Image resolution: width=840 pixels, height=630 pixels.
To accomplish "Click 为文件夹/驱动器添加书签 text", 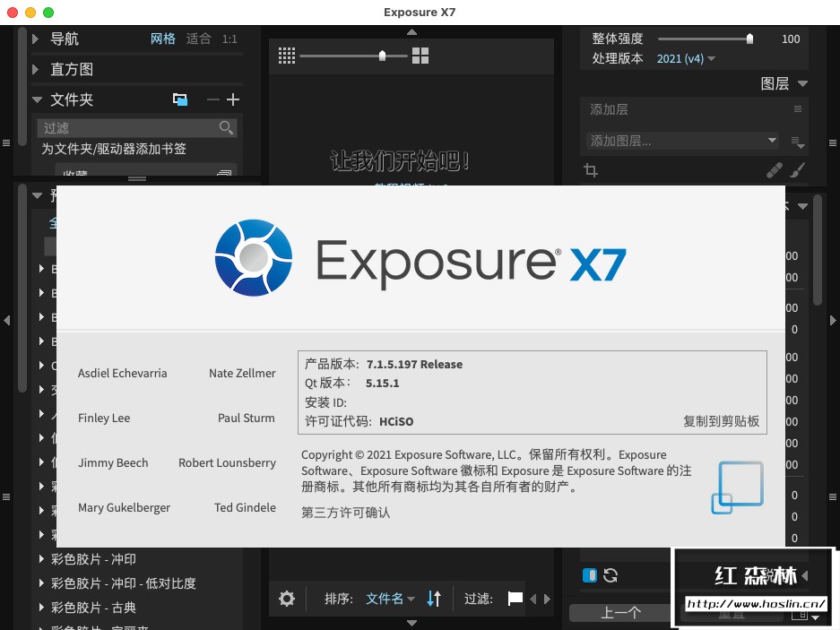I will tap(114, 149).
